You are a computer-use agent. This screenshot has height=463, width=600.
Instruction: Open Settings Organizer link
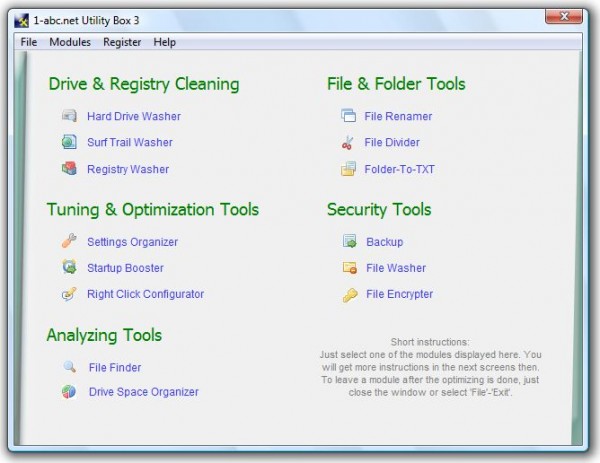(132, 242)
